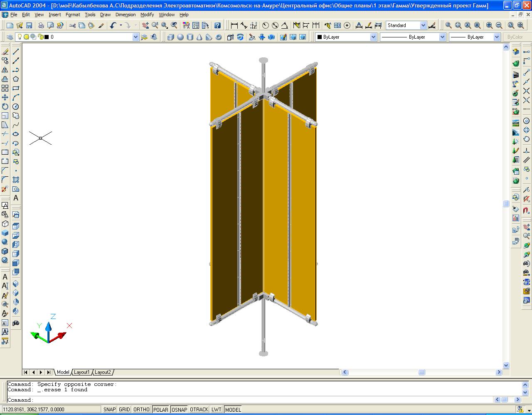Expand the Standard dimension style dropdown
This screenshot has height=415, width=532.
pos(423,25)
